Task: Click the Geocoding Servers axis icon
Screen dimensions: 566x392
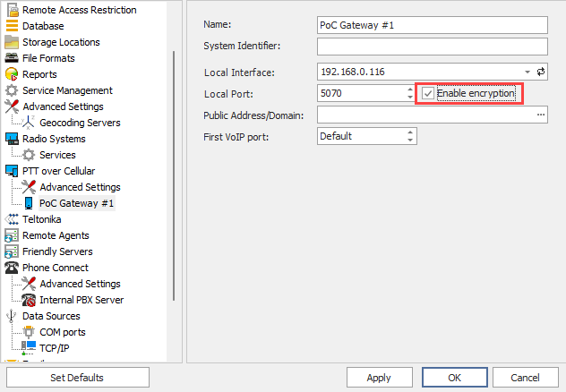Action: tap(29, 123)
